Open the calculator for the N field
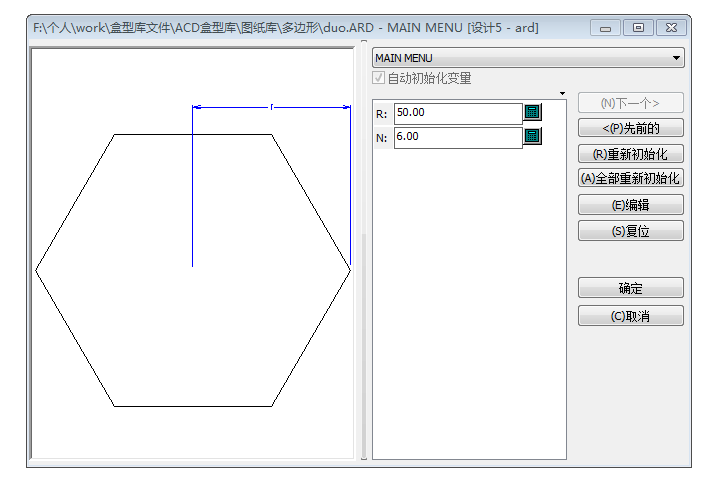This screenshot has width=720, height=497. click(x=532, y=136)
